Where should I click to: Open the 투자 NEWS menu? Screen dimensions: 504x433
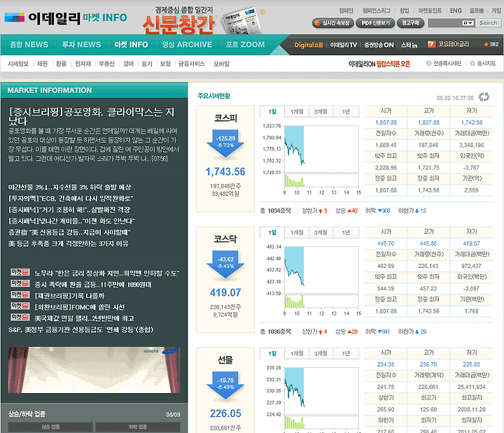pyautogui.click(x=81, y=45)
